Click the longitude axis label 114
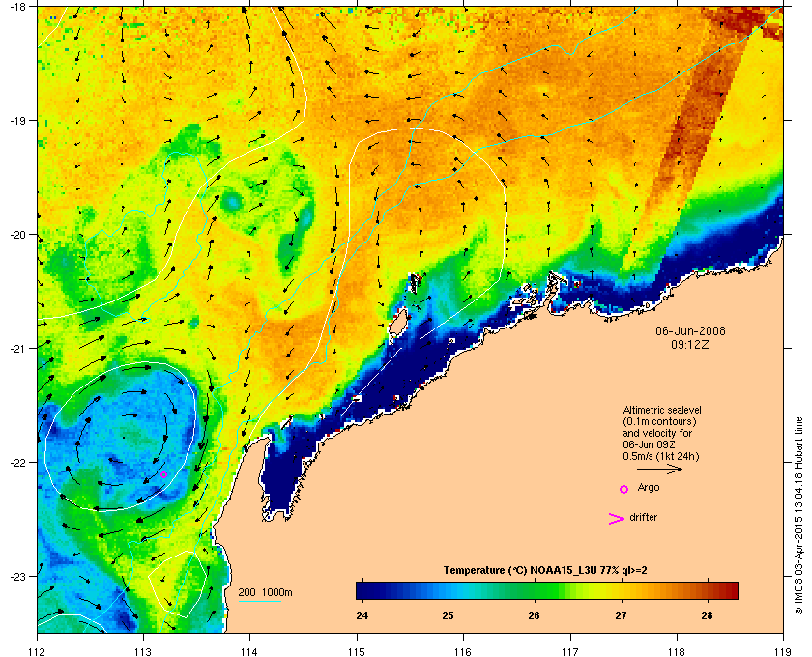The width and height of the screenshot is (812, 657). [x=249, y=651]
